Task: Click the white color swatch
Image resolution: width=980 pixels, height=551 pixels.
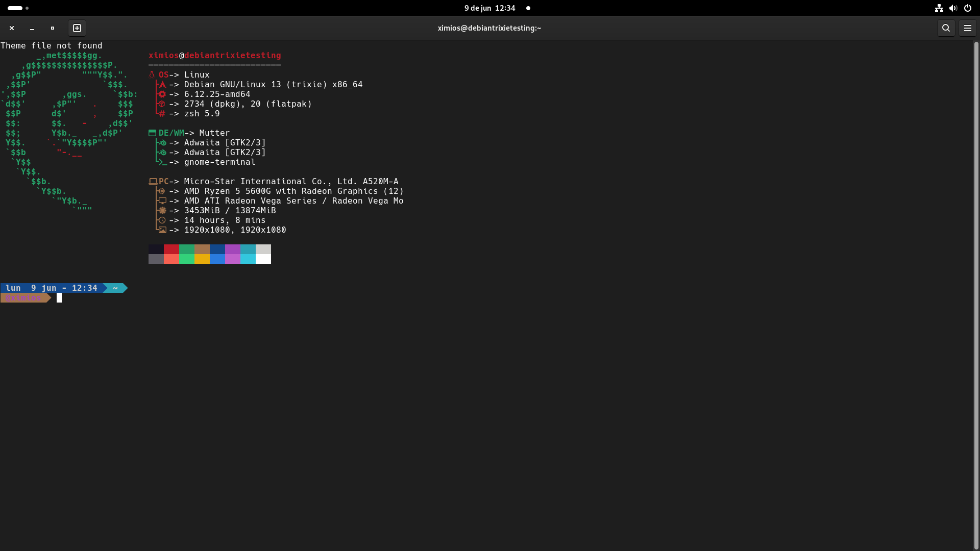Action: (x=263, y=259)
